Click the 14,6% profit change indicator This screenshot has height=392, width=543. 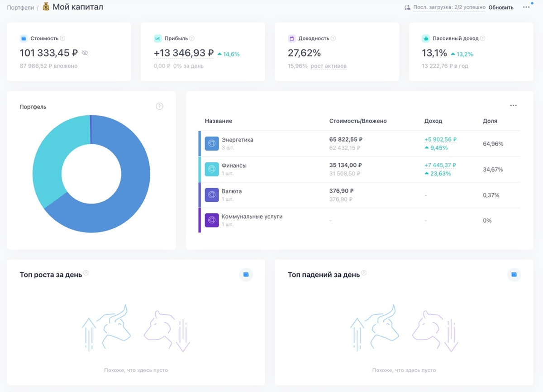(x=229, y=54)
